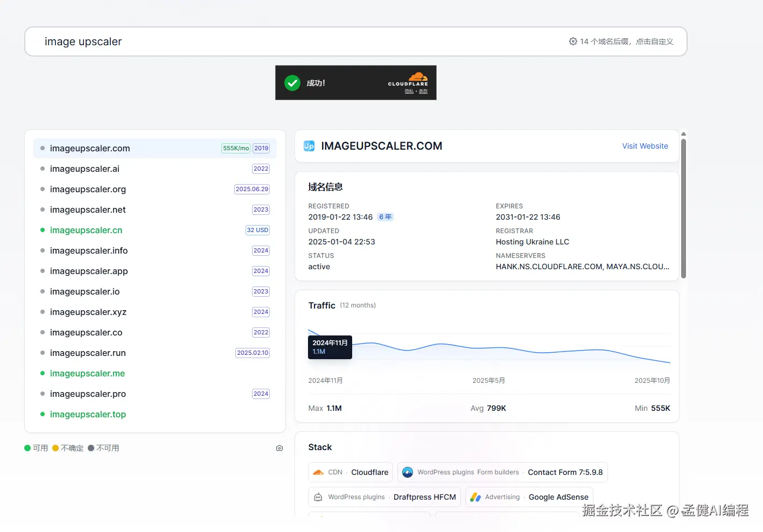Select imageupscaler.top domain entry

88,414
